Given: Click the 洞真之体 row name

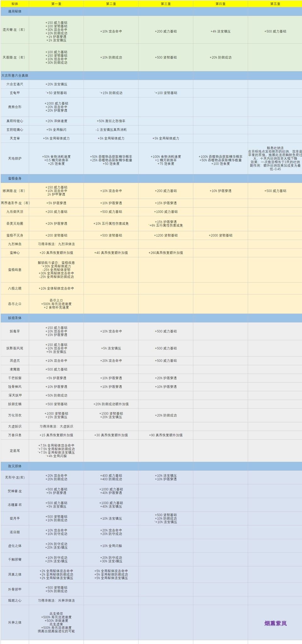Looking at the screenshot, I should point(15,575).
